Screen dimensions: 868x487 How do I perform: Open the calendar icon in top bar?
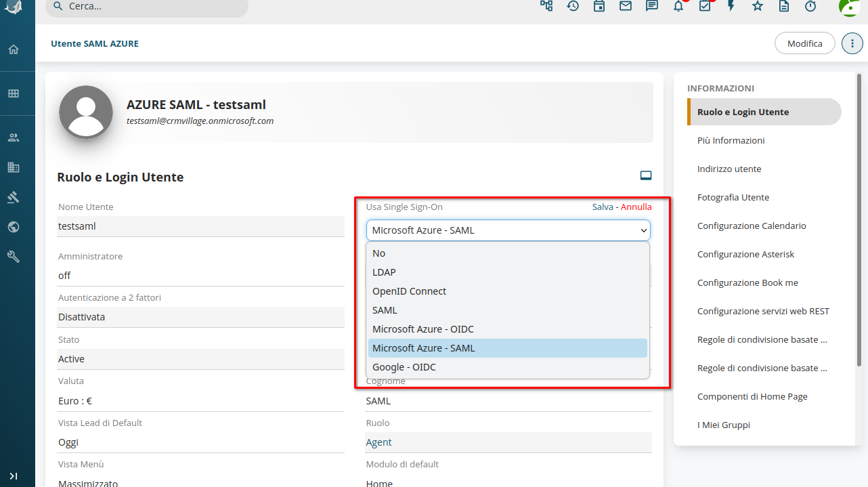click(599, 6)
